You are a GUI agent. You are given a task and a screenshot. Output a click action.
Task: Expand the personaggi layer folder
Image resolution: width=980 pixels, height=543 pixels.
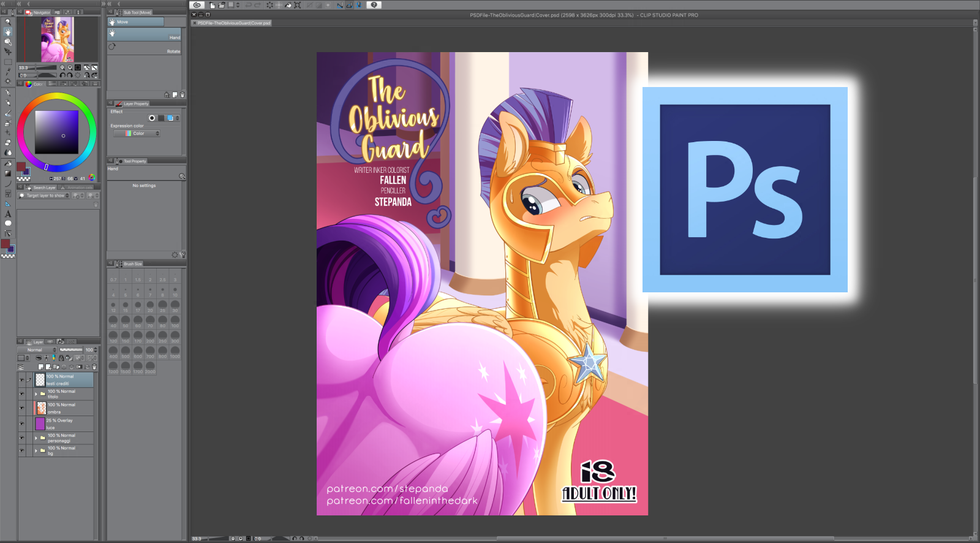coord(36,438)
